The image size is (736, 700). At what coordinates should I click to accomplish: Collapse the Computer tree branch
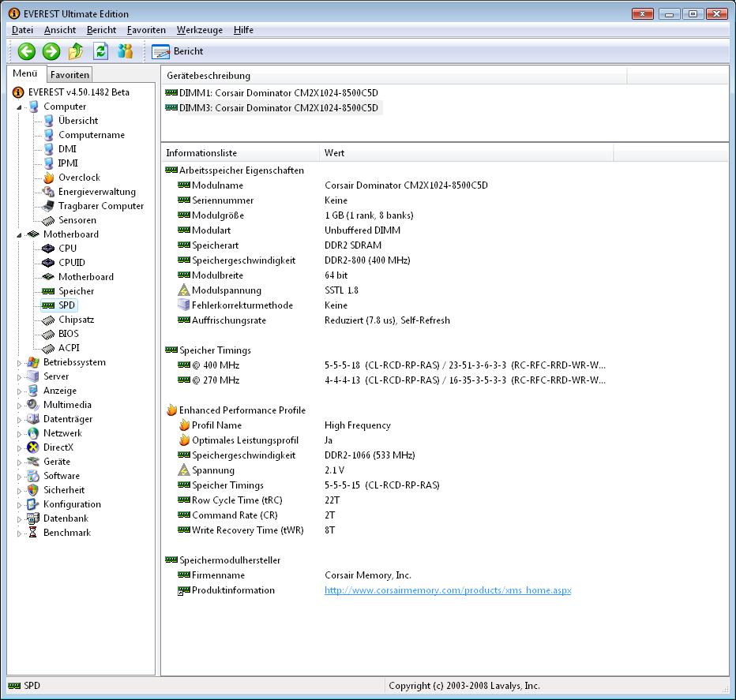pyautogui.click(x=19, y=107)
